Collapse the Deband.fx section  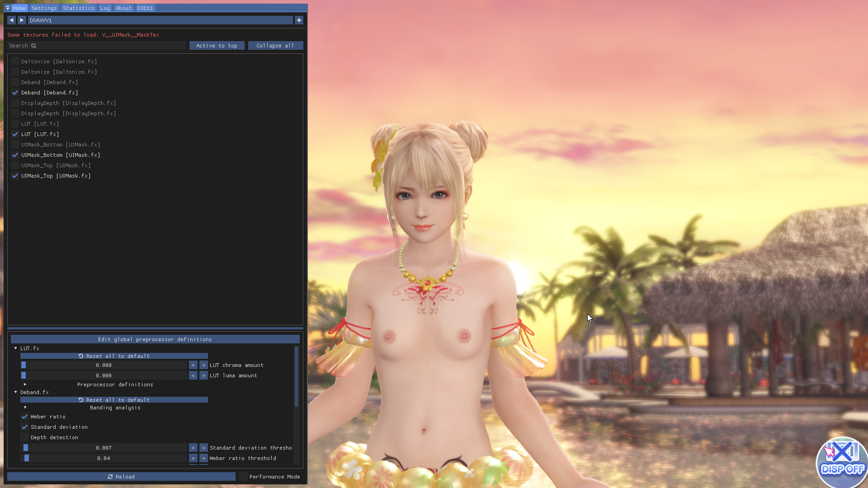click(x=15, y=392)
